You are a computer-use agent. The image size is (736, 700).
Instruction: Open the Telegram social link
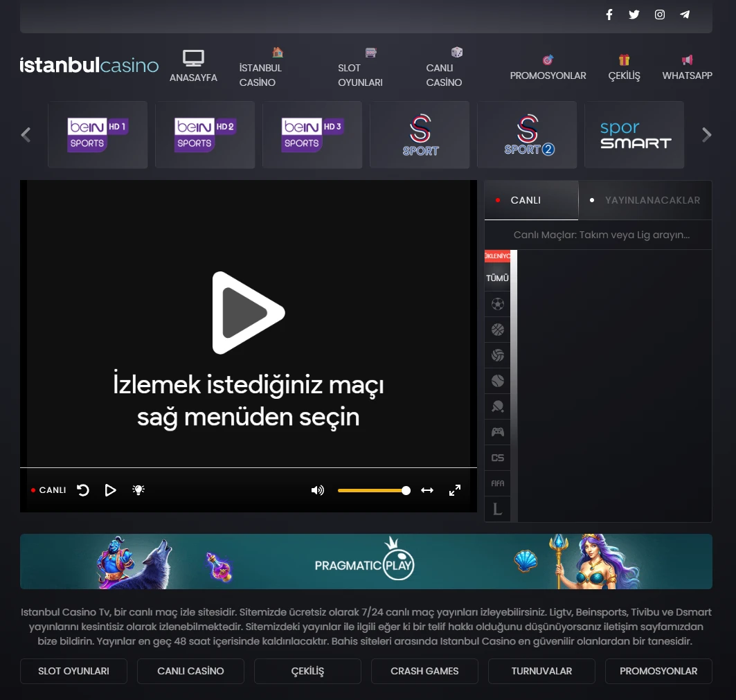(685, 15)
